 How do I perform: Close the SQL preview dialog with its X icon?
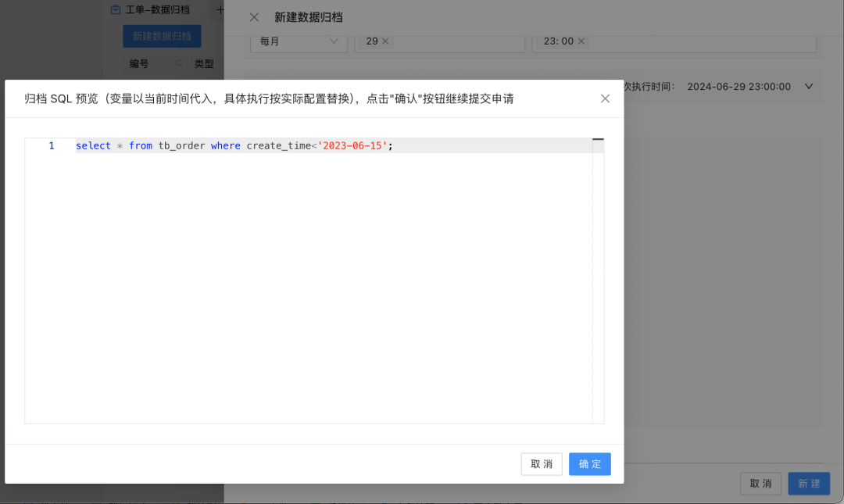point(605,98)
